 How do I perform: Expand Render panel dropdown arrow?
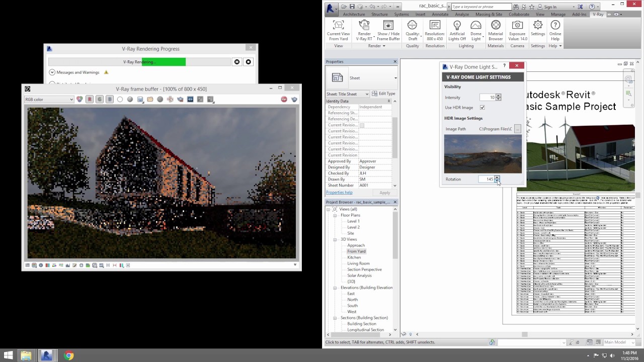tap(384, 46)
